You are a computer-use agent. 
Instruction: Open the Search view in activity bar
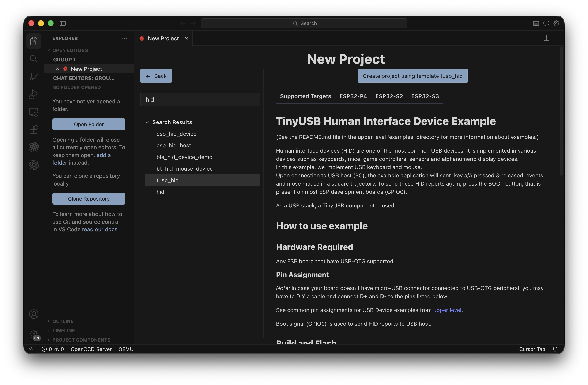(x=34, y=58)
